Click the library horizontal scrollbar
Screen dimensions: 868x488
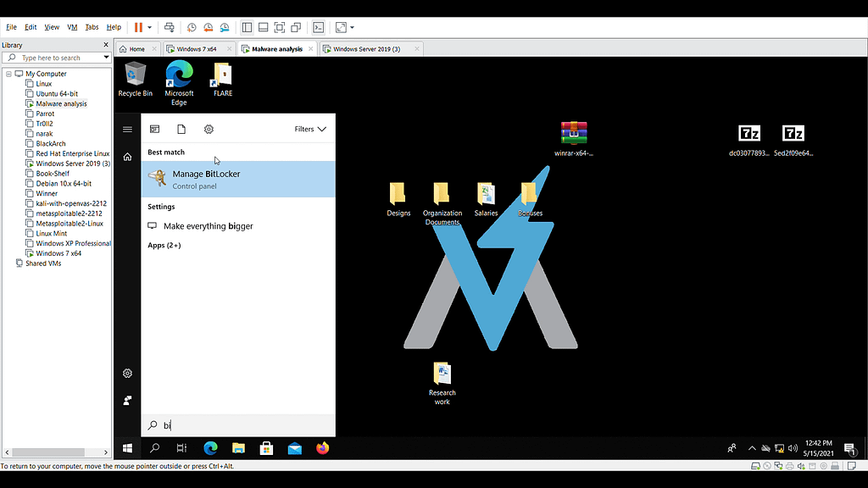56,452
